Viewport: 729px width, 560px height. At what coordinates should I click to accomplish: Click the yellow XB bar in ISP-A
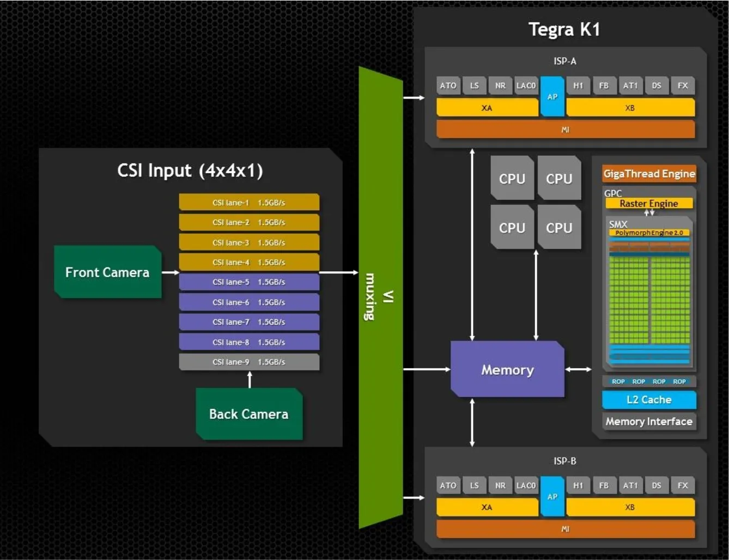(630, 108)
